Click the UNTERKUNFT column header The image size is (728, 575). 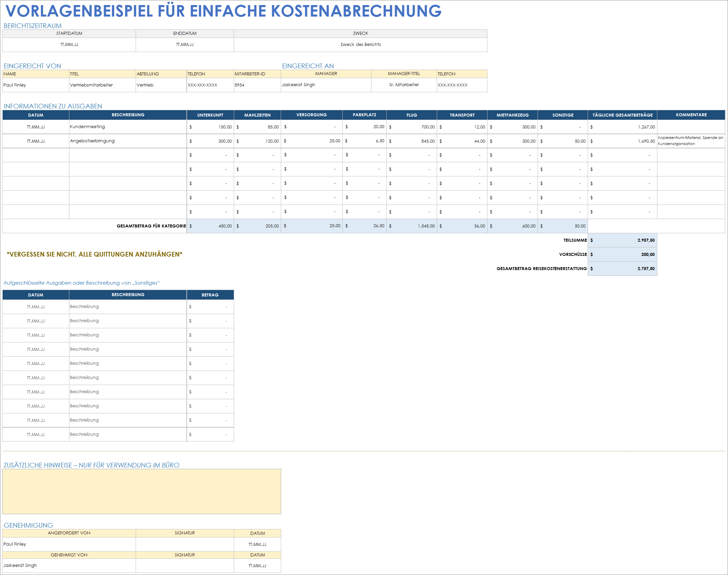tap(210, 115)
